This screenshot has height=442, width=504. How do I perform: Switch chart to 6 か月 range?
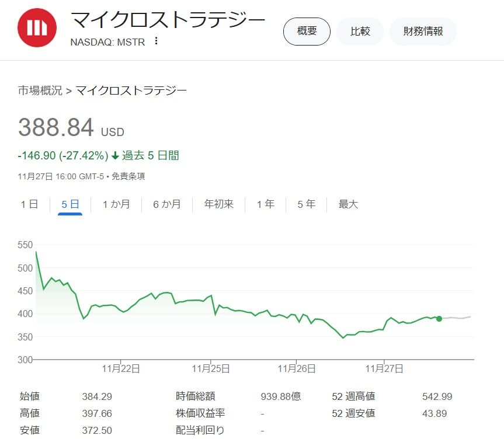tap(167, 204)
